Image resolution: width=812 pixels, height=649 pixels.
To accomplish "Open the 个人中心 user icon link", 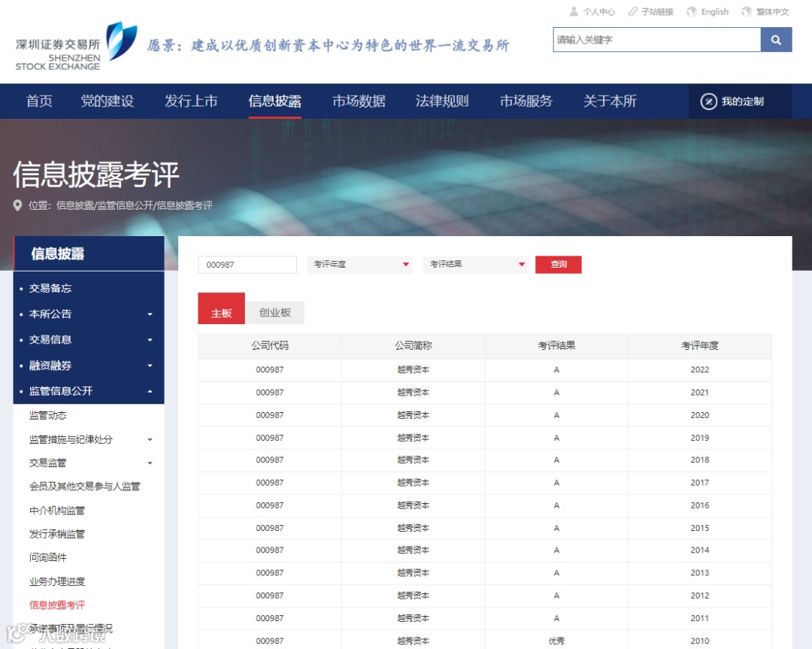I will point(592,11).
